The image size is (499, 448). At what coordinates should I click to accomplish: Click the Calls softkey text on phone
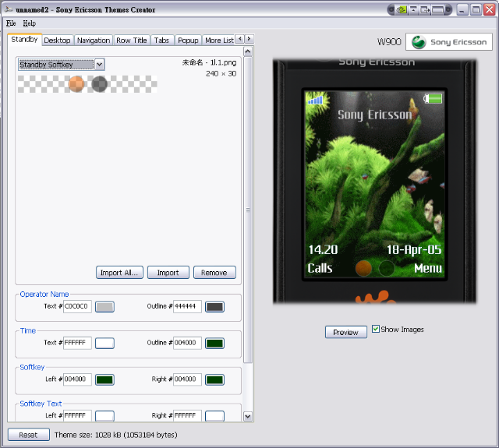pos(320,268)
